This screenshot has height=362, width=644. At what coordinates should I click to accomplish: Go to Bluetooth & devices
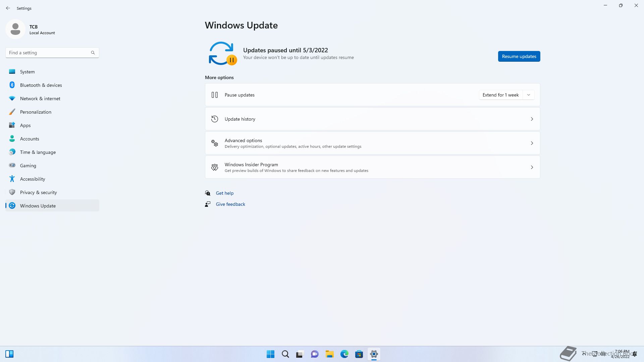click(52, 85)
